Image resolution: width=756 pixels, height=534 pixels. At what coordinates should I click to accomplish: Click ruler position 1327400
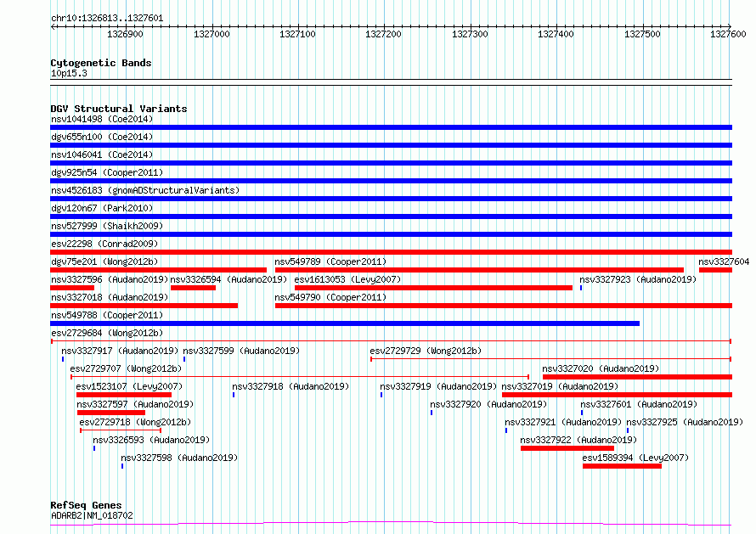tap(556, 34)
